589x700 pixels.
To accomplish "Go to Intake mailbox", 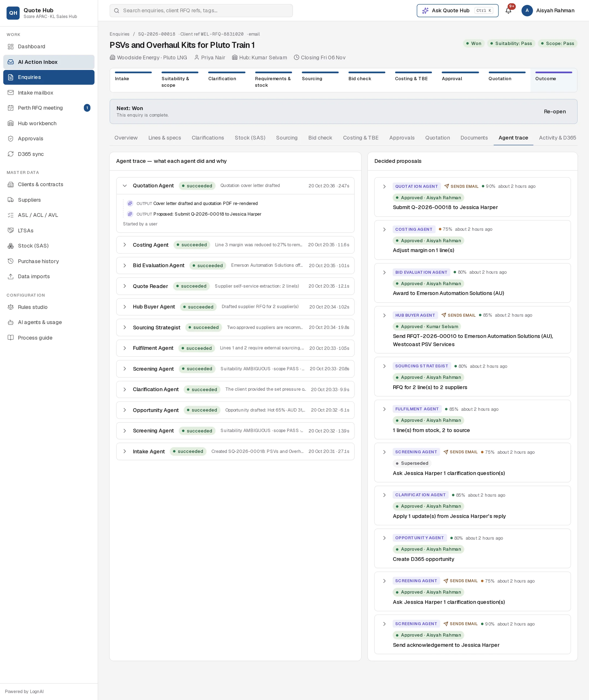I will 49,93.
